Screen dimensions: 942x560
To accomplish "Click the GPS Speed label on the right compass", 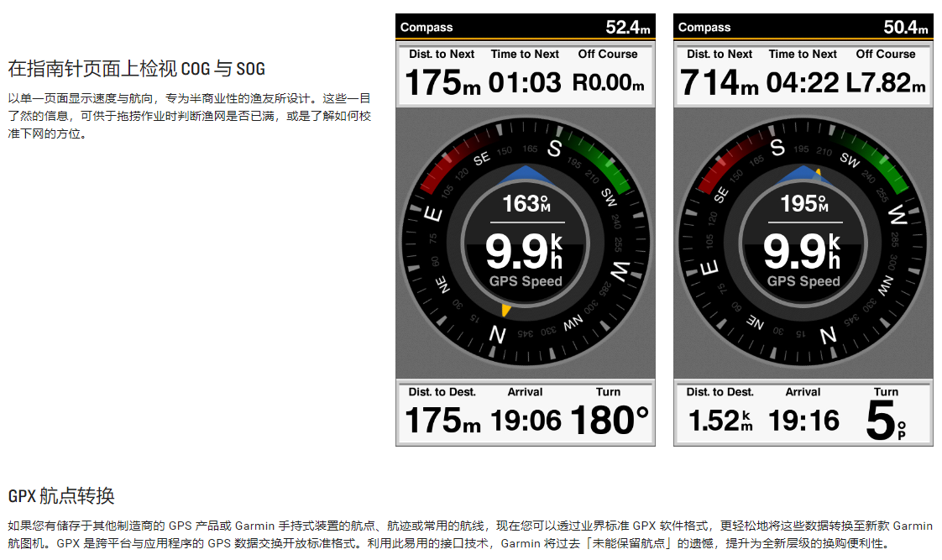I will [803, 282].
